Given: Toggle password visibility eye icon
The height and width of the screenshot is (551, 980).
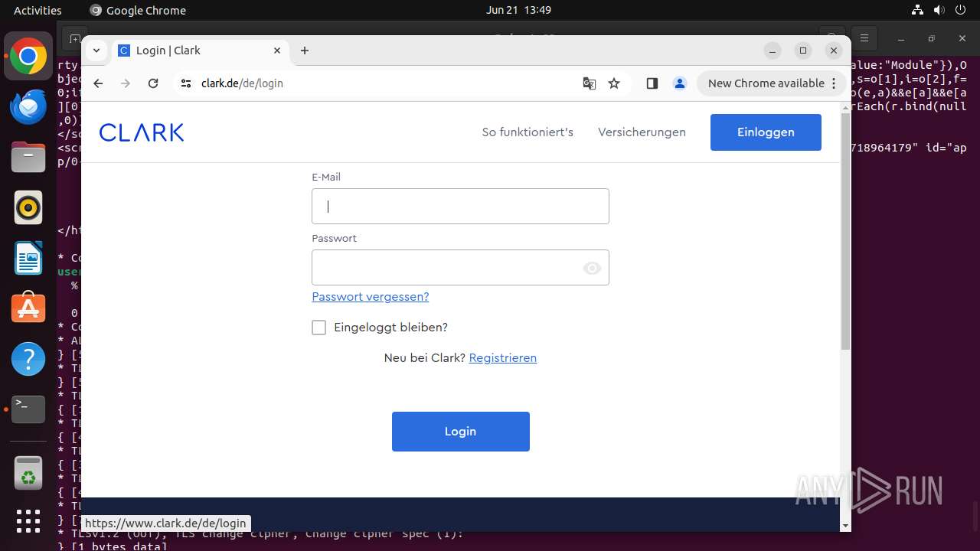Looking at the screenshot, I should click(x=592, y=268).
